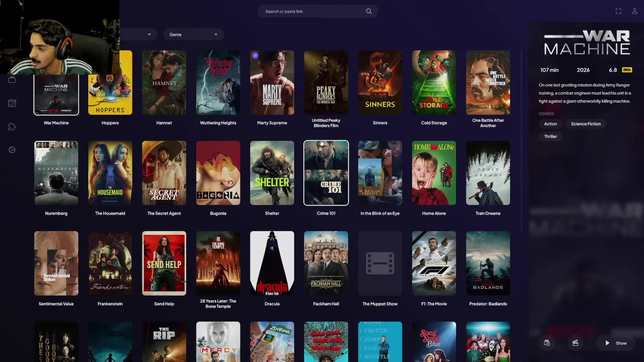Open the One Battle After Another poster
644x362 pixels.
coord(488,82)
